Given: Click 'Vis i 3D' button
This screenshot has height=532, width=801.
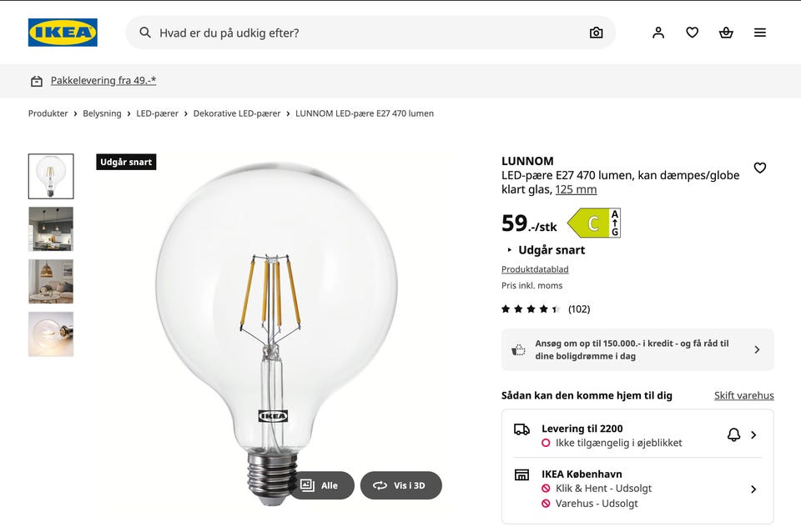Looking at the screenshot, I should (400, 485).
